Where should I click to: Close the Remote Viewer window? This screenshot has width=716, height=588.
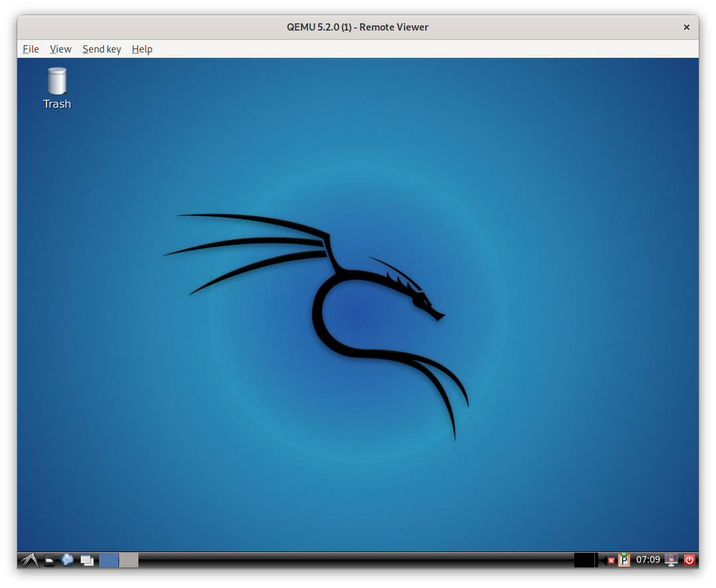[x=686, y=27]
